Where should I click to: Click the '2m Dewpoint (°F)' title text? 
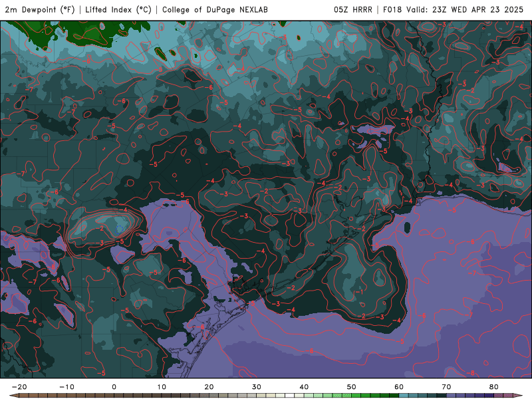click(x=40, y=9)
